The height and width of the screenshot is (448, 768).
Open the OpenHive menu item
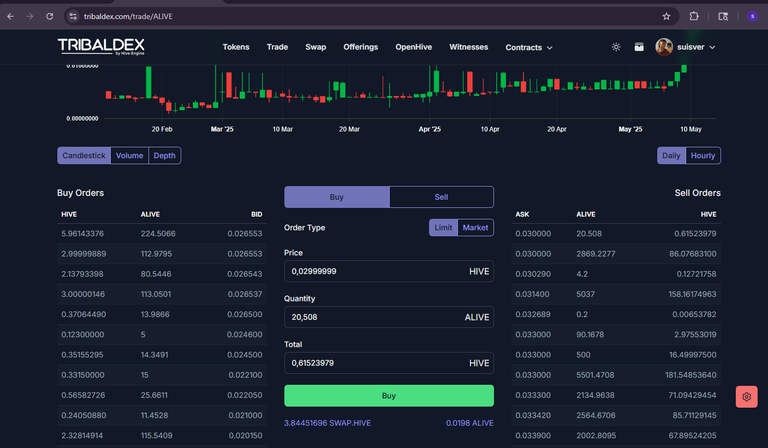click(x=413, y=47)
